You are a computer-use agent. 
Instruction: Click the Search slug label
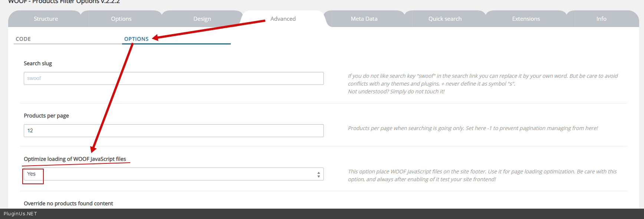(x=38, y=63)
